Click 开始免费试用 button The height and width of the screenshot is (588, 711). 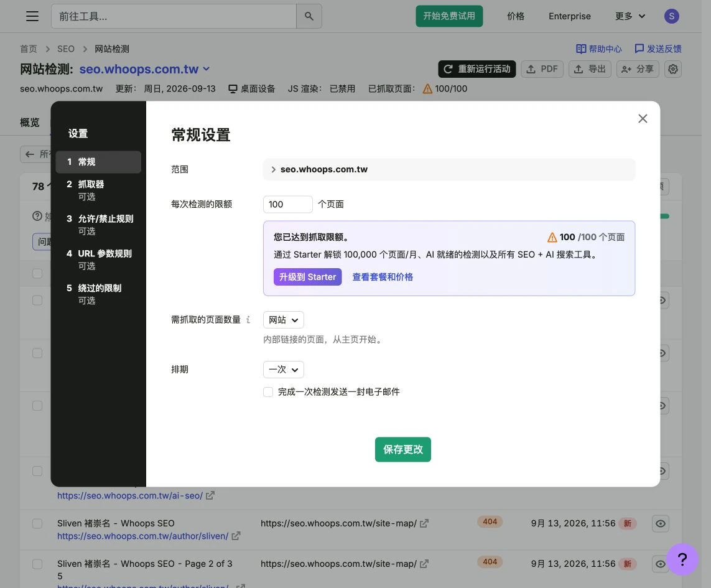point(449,16)
